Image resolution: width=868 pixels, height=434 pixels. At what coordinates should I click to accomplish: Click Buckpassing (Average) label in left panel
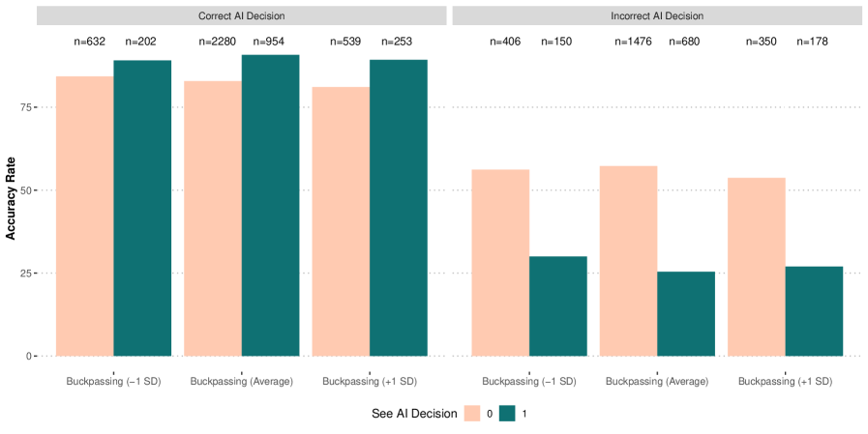tap(242, 381)
